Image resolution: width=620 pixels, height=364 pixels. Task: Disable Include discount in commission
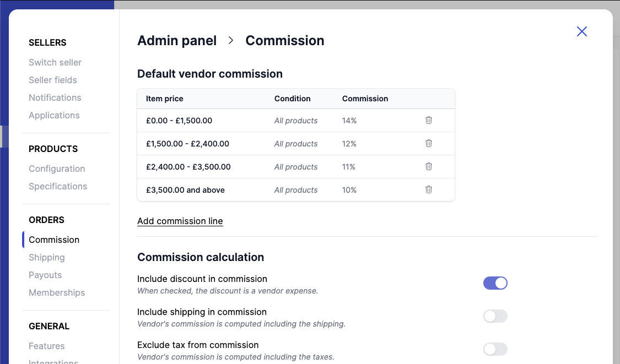(495, 282)
